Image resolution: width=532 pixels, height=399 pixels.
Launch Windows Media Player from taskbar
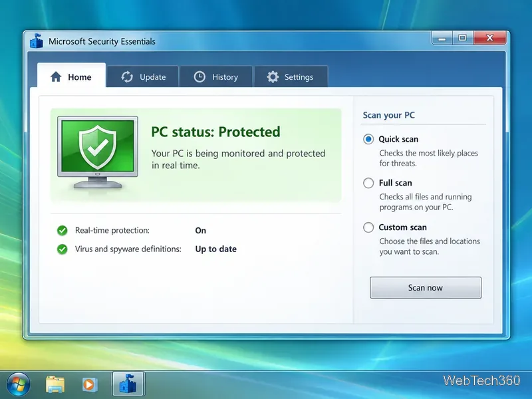90,384
